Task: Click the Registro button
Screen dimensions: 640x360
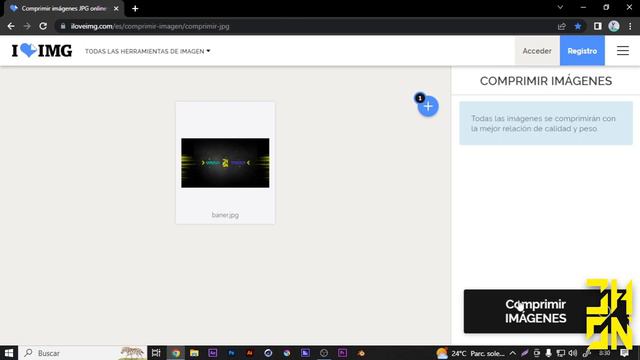Action: coord(582,51)
